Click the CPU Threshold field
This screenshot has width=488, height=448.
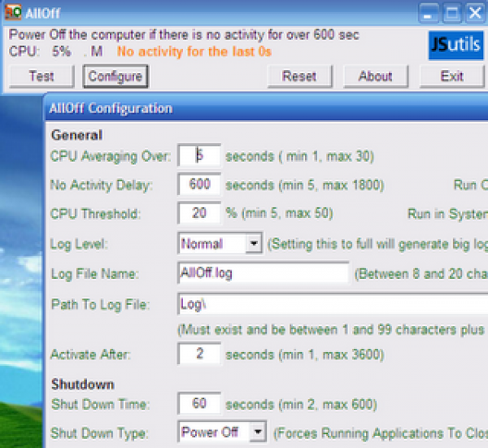pos(199,213)
